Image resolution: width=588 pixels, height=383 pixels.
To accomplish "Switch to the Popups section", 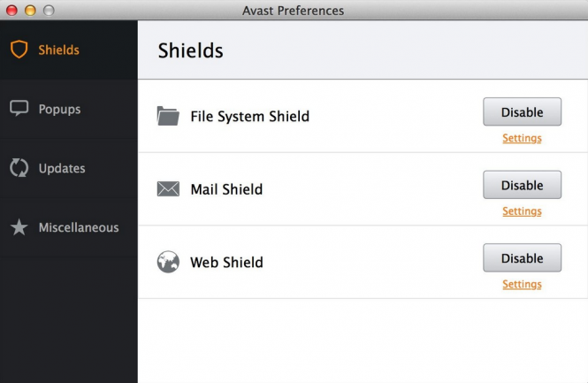I will [69, 109].
